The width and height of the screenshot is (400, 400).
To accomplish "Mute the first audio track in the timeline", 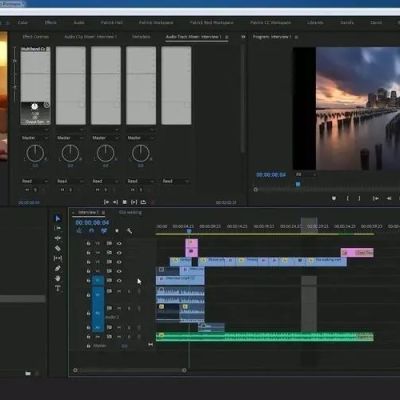I will coord(119,291).
